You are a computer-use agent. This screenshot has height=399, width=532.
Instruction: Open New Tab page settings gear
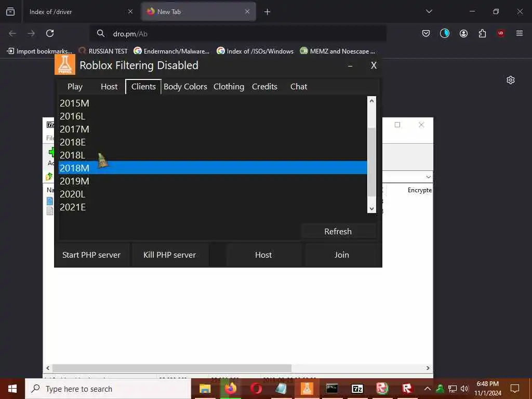point(511,80)
